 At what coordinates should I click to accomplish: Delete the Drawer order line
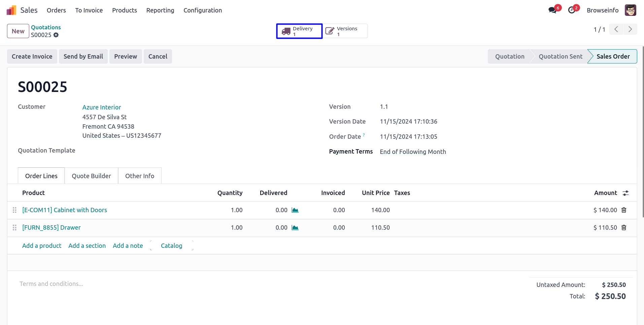point(624,228)
